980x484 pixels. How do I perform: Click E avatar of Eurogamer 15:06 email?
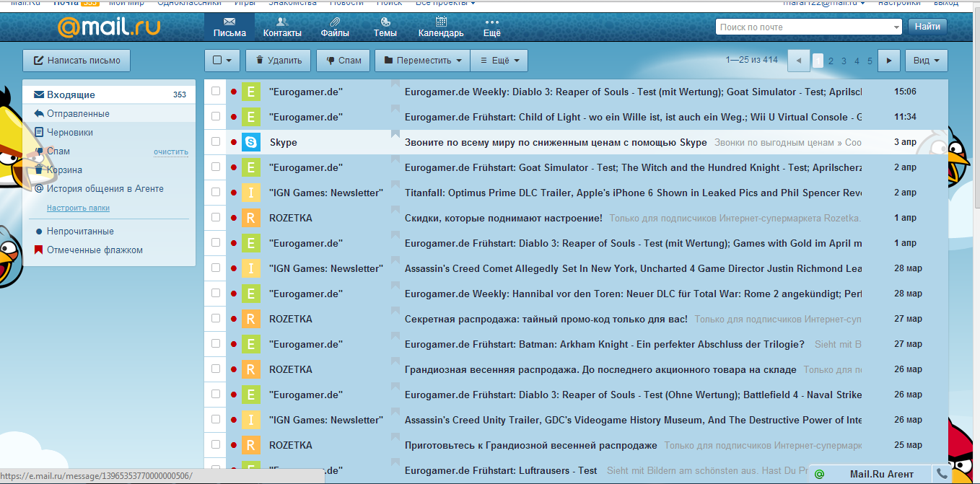[251, 92]
